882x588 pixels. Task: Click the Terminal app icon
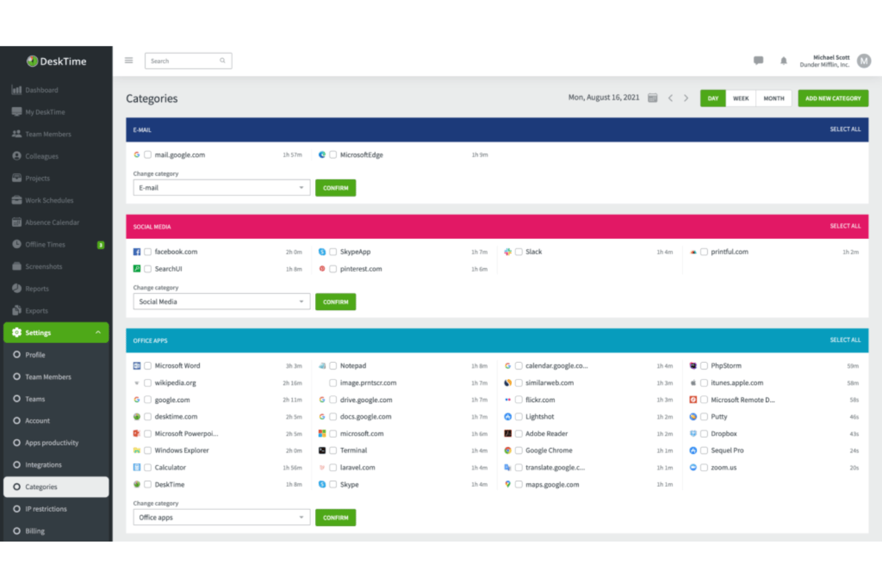pyautogui.click(x=322, y=450)
